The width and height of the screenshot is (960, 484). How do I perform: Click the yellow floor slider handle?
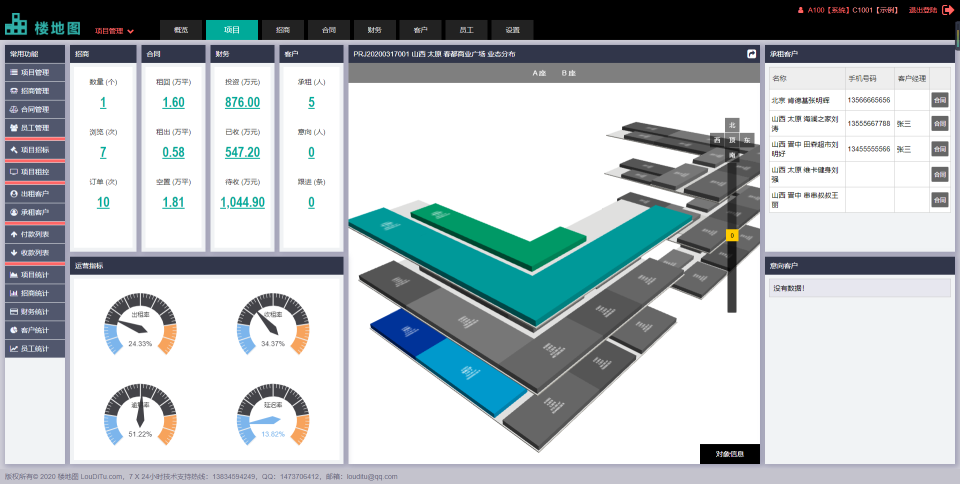pos(732,236)
